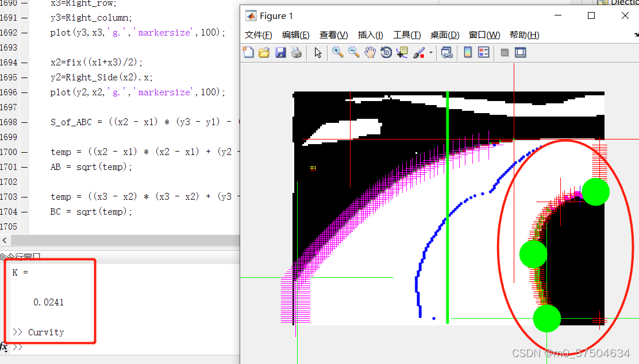
Task: Enable the Rotate 3D tool
Action: (386, 52)
